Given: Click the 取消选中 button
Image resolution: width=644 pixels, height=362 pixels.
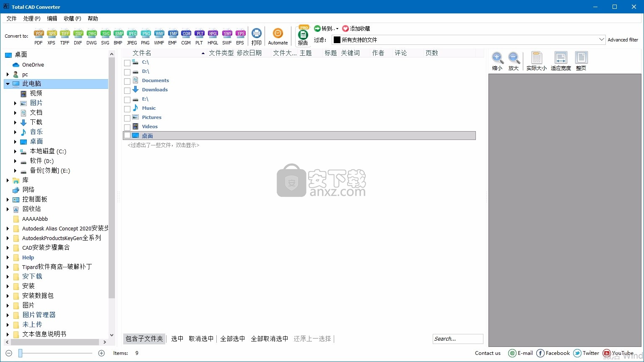Looking at the screenshot, I should pos(201,339).
